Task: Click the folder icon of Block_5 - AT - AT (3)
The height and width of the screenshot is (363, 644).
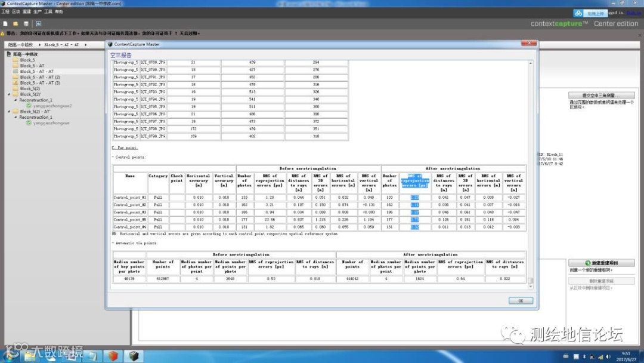Action: point(16,83)
